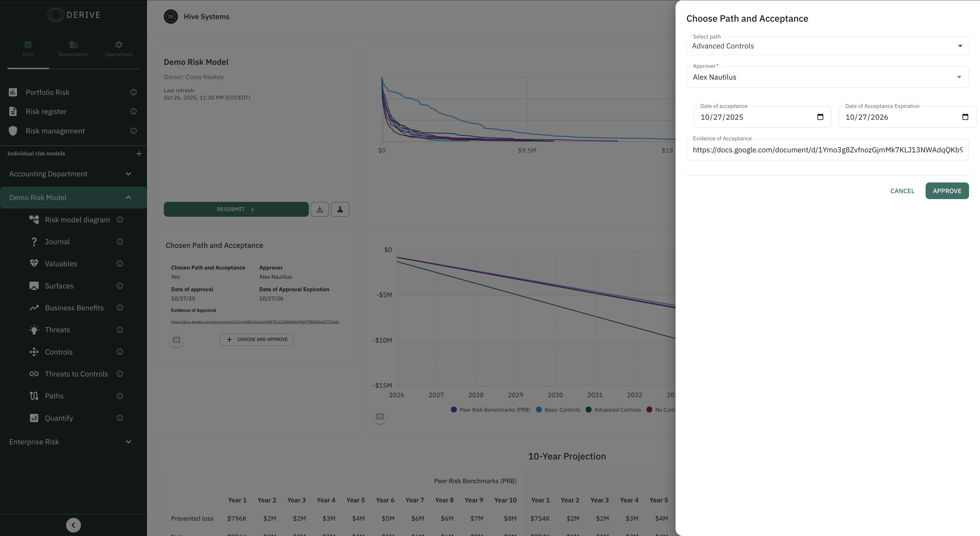Collapse the Demo Risk Model section
Viewport: 980px width, 536px height.
[128, 198]
